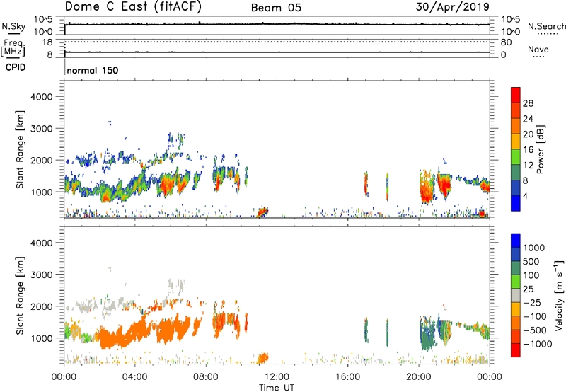The width and height of the screenshot is (566, 392).
Task: Click the solid noise trace in N.Sky panel
Action: point(277,25)
